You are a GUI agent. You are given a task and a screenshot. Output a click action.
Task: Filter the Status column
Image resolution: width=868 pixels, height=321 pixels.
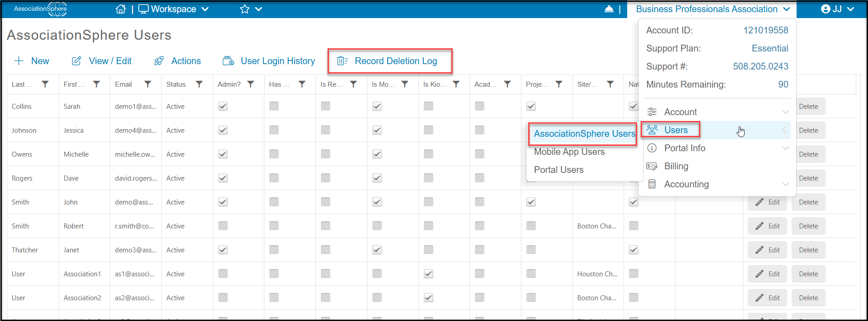click(199, 84)
